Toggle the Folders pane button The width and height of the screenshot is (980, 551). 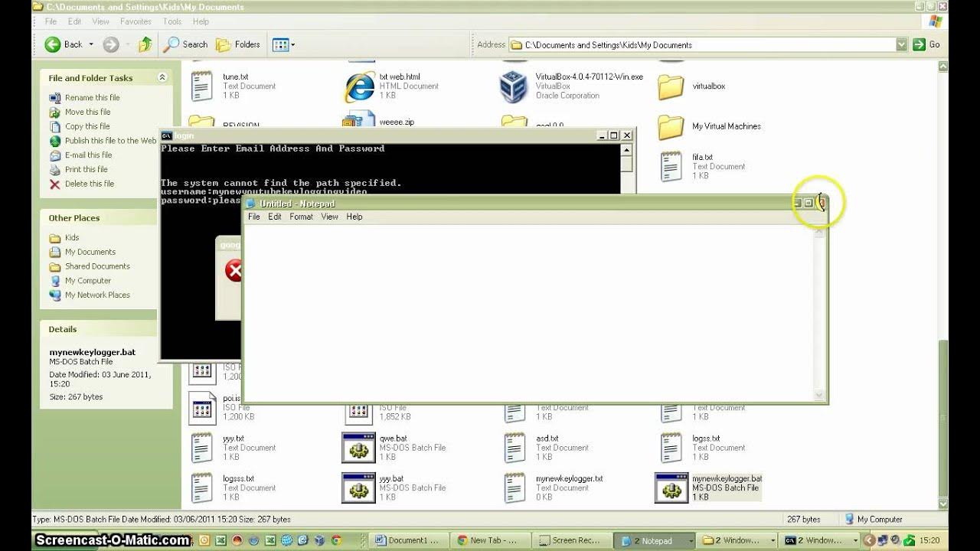[238, 44]
